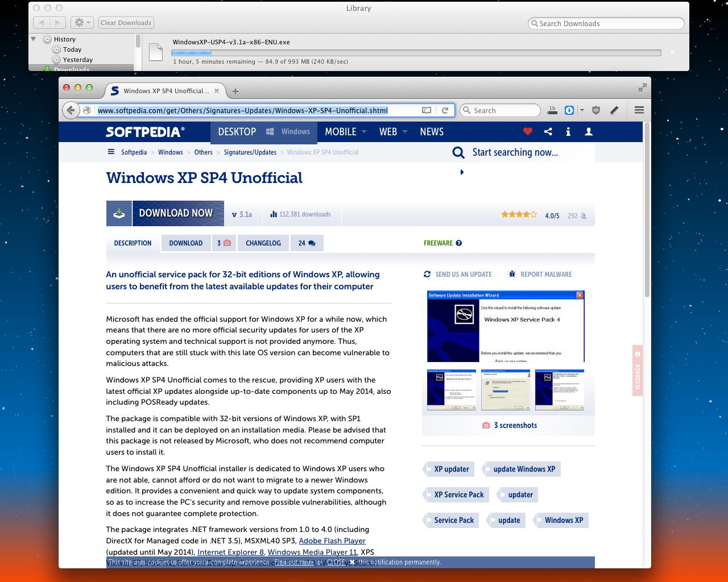This screenshot has width=728, height=582.
Task: Click the question mark next to Freeware
Action: pos(459,243)
